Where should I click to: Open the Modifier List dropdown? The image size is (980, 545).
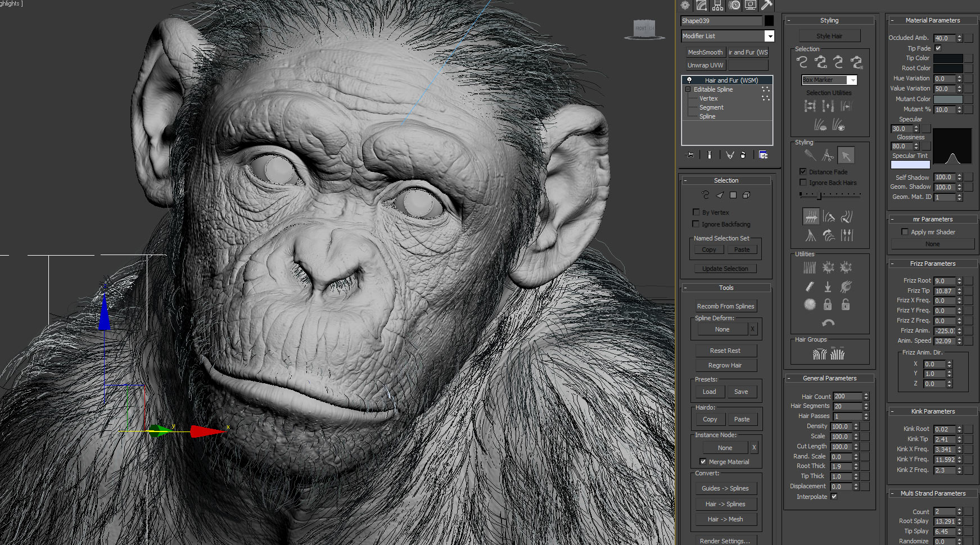(769, 36)
